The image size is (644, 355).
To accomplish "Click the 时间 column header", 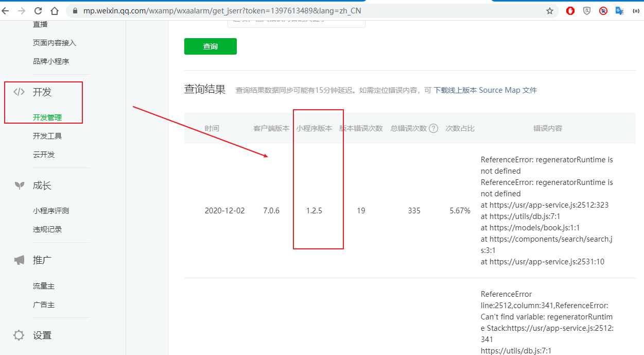I will click(x=212, y=128).
